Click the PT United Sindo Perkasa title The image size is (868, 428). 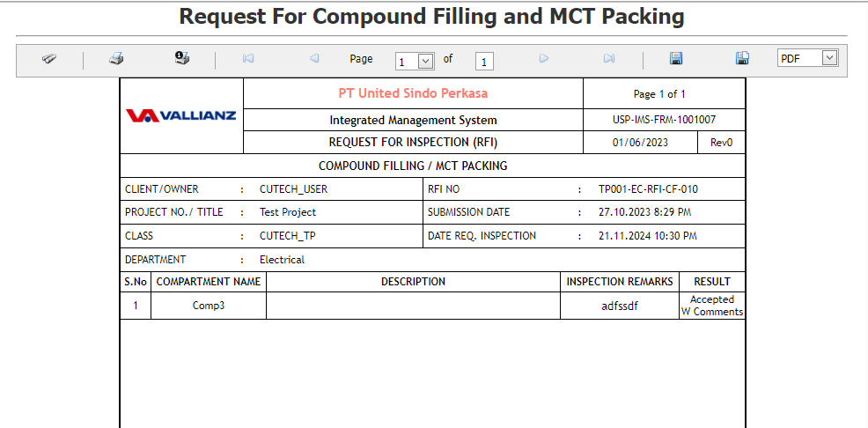(x=413, y=93)
